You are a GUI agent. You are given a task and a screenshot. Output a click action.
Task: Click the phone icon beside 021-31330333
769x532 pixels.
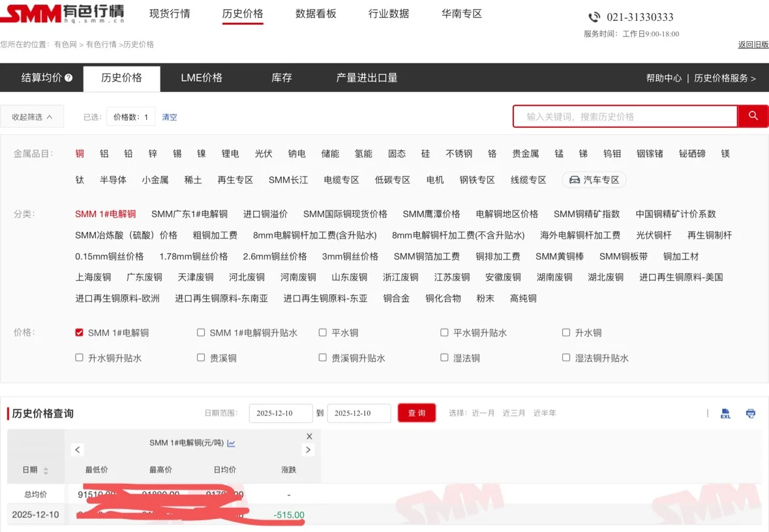pyautogui.click(x=594, y=17)
